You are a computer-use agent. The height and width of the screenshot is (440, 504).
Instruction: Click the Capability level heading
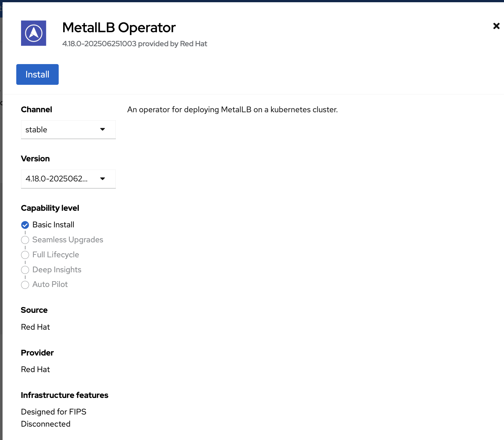click(50, 208)
